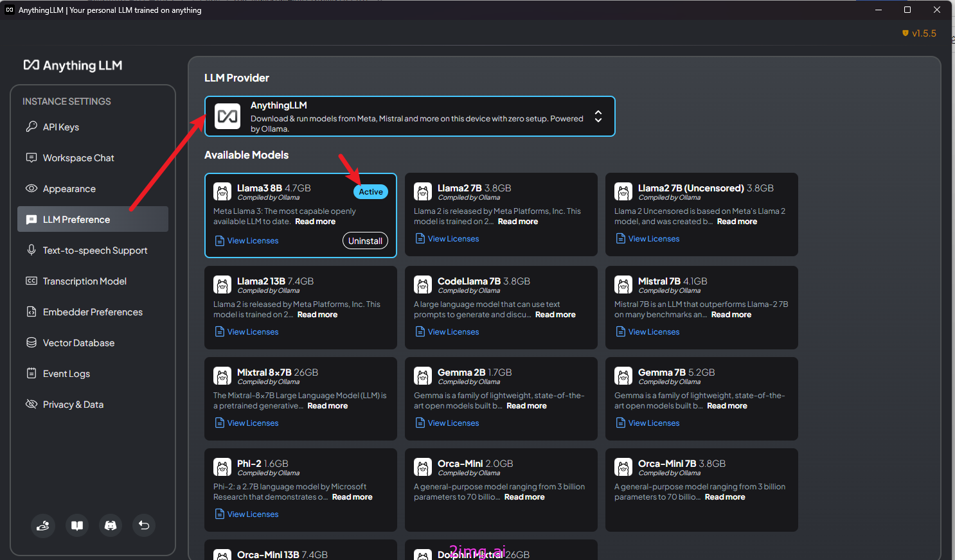This screenshot has width=955, height=560.
Task: Expand the LLM Provider selector chevrons
Action: coord(598,116)
